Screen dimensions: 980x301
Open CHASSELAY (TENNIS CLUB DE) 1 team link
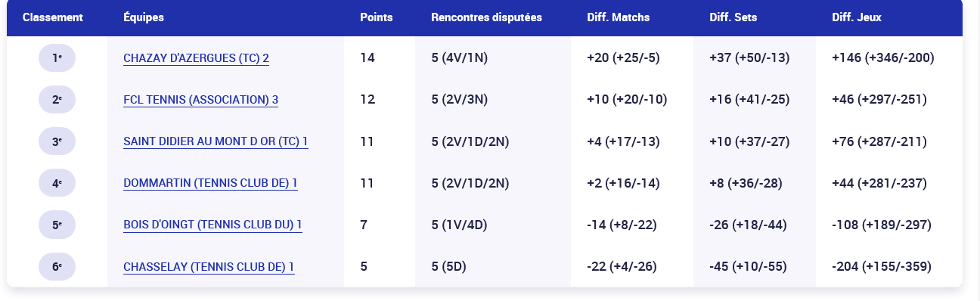(x=209, y=266)
